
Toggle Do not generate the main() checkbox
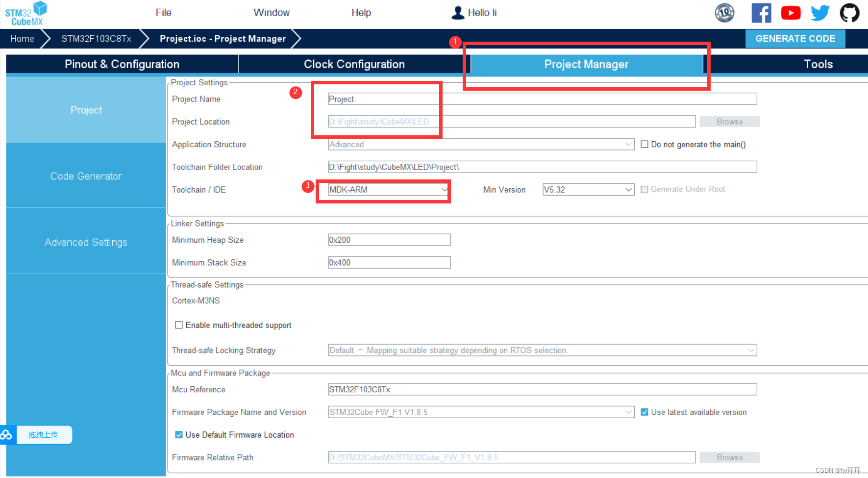pos(645,144)
